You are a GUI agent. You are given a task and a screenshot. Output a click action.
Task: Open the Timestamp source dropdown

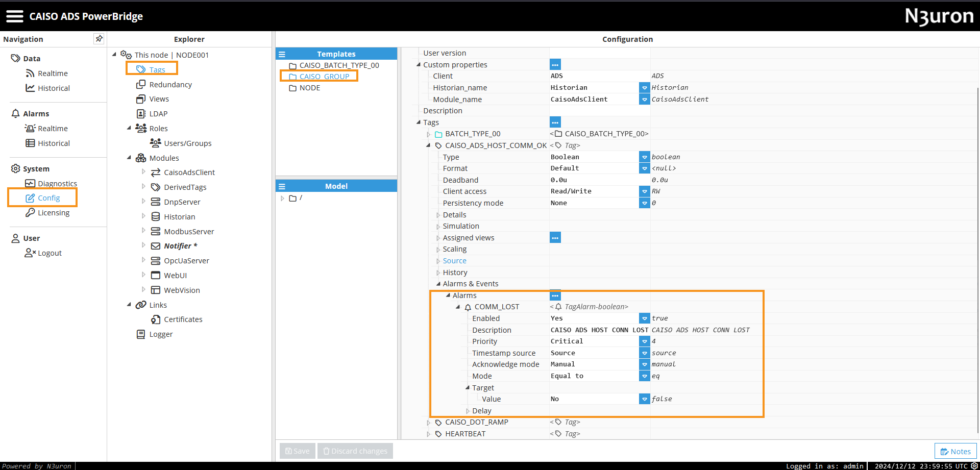point(644,353)
